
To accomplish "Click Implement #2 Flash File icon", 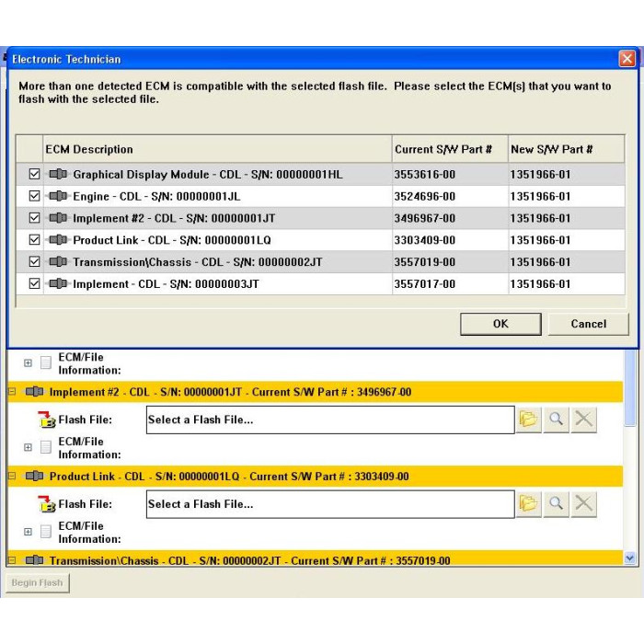I will click(47, 420).
